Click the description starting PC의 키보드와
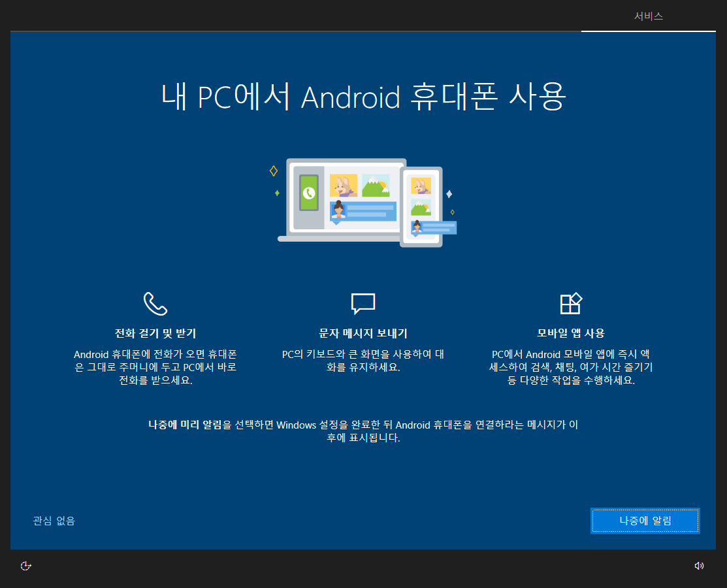 coord(363,361)
